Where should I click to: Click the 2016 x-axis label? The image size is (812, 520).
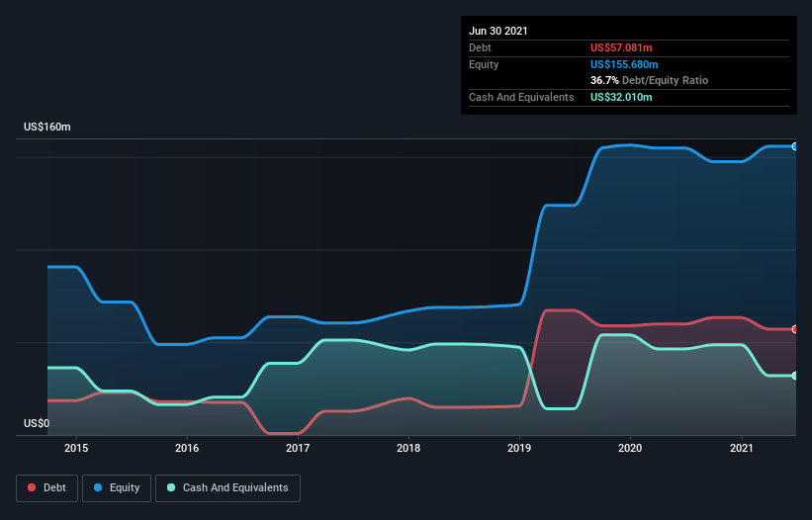(x=187, y=448)
